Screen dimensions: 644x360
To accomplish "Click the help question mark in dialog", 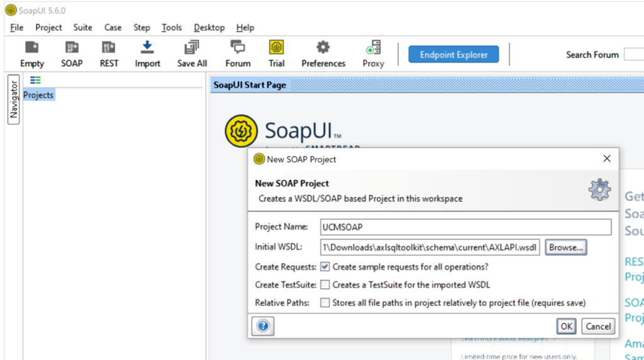I will pos(263,326).
